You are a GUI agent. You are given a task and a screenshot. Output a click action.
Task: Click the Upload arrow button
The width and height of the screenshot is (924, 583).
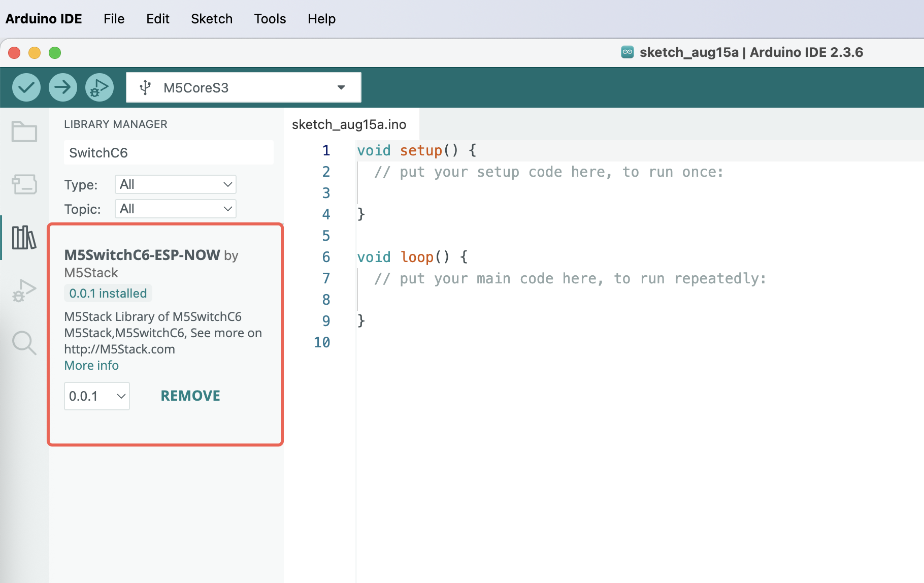click(x=63, y=87)
